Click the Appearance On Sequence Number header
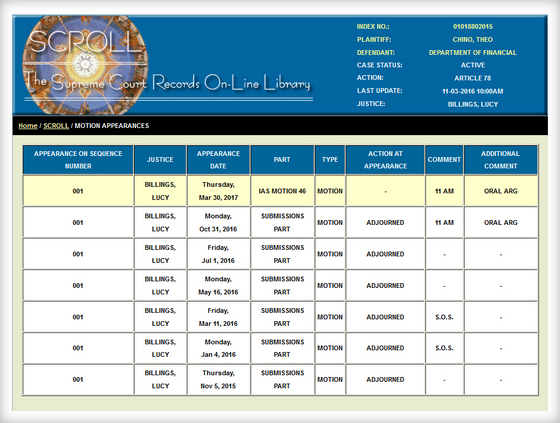560x423 pixels. (78, 160)
